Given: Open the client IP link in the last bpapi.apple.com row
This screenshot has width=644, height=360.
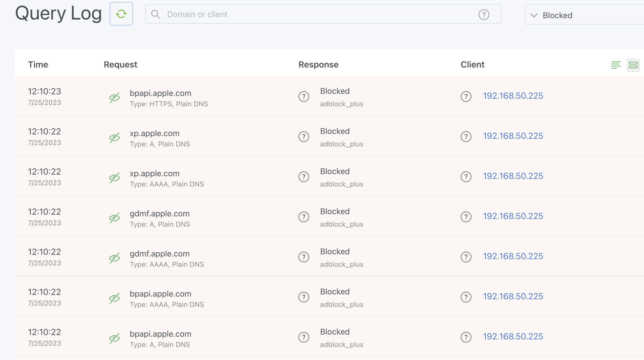Looking at the screenshot, I should (513, 336).
